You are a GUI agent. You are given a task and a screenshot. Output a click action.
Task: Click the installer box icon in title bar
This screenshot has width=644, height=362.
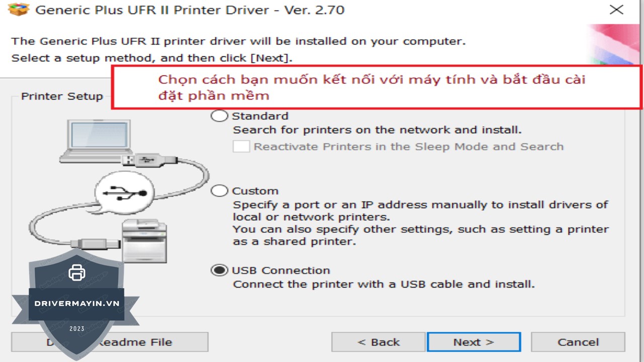click(19, 10)
